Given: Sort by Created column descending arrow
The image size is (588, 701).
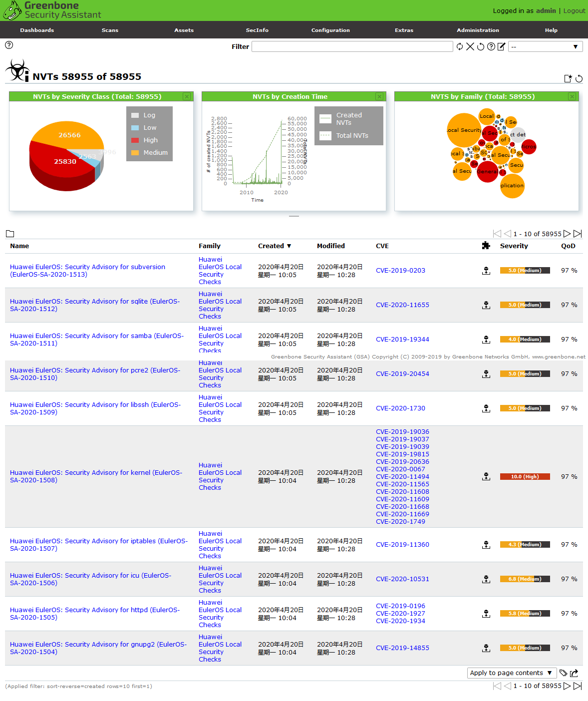Looking at the screenshot, I should 289,246.
